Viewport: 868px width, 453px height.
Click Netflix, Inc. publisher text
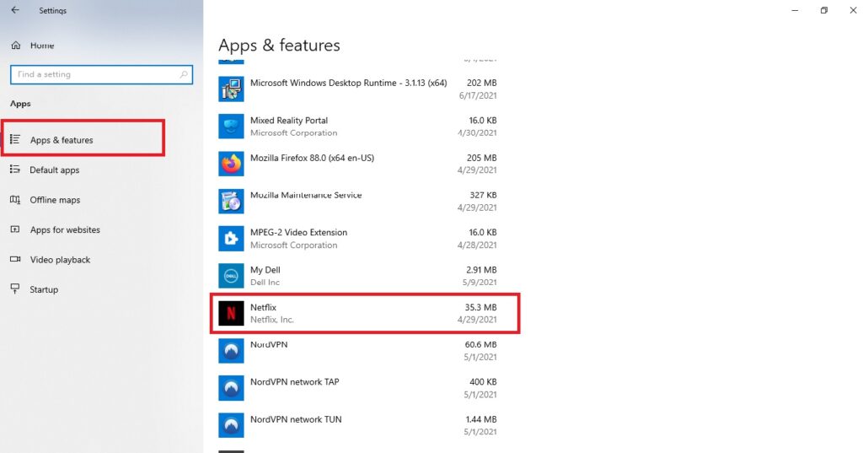tap(272, 320)
